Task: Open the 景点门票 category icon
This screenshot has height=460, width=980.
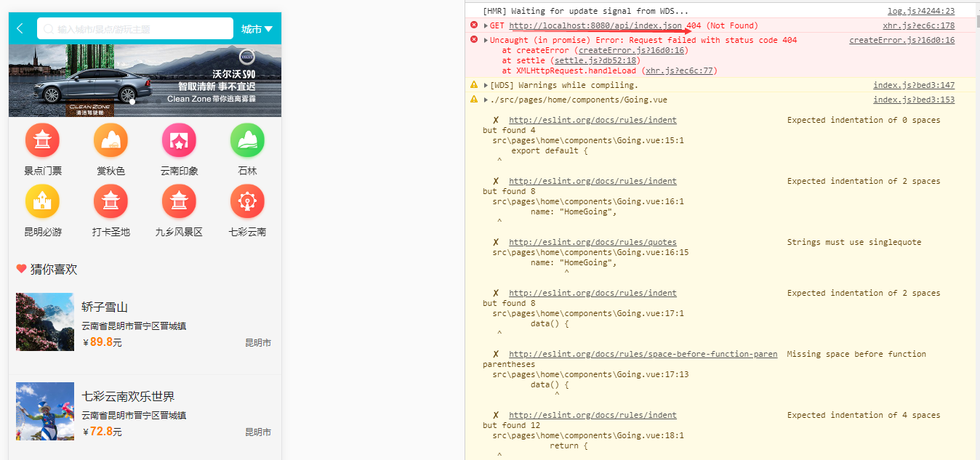Action: click(x=42, y=140)
